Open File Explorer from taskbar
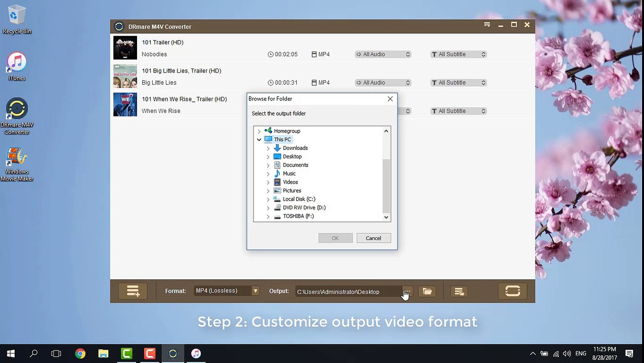The height and width of the screenshot is (363, 644). point(103,353)
